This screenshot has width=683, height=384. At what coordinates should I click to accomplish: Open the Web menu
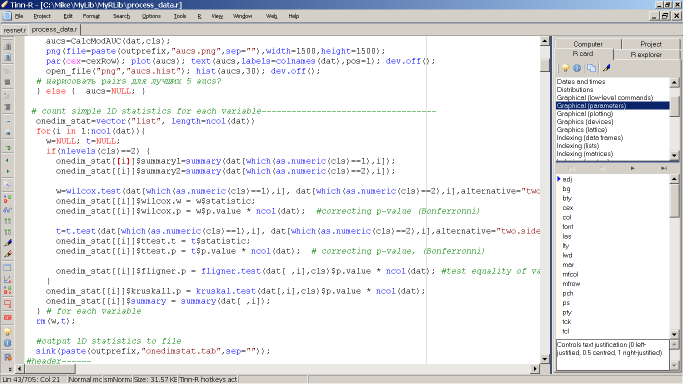tap(271, 16)
